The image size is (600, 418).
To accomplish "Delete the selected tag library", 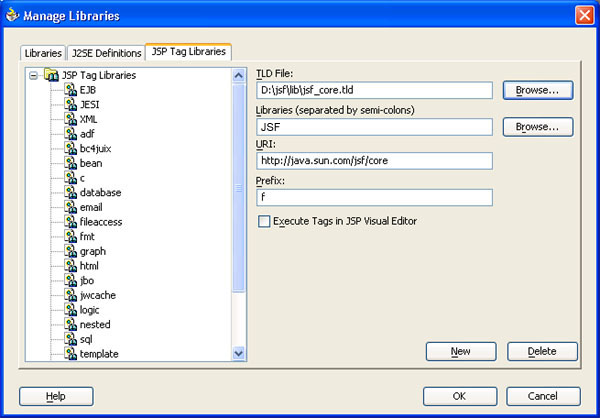I will [x=542, y=351].
